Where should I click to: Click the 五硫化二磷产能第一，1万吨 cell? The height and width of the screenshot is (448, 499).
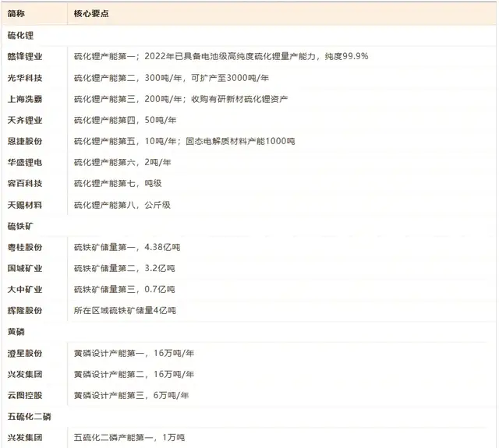click(x=129, y=438)
